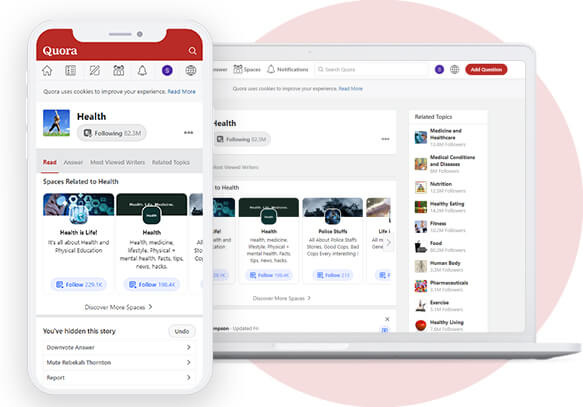
Task: Click the Pharmaceuticals topic icon
Action: click(x=421, y=286)
